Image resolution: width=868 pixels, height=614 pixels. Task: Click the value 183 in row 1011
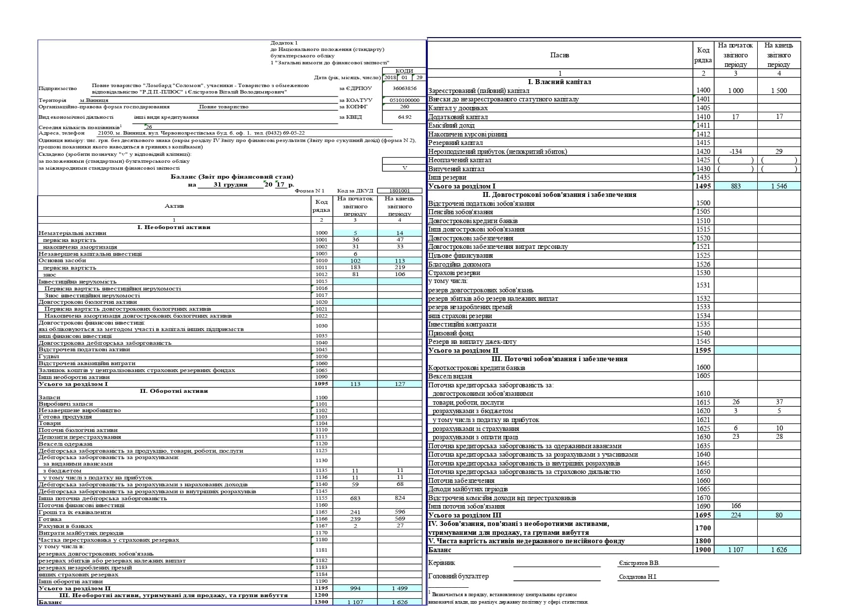point(355,268)
